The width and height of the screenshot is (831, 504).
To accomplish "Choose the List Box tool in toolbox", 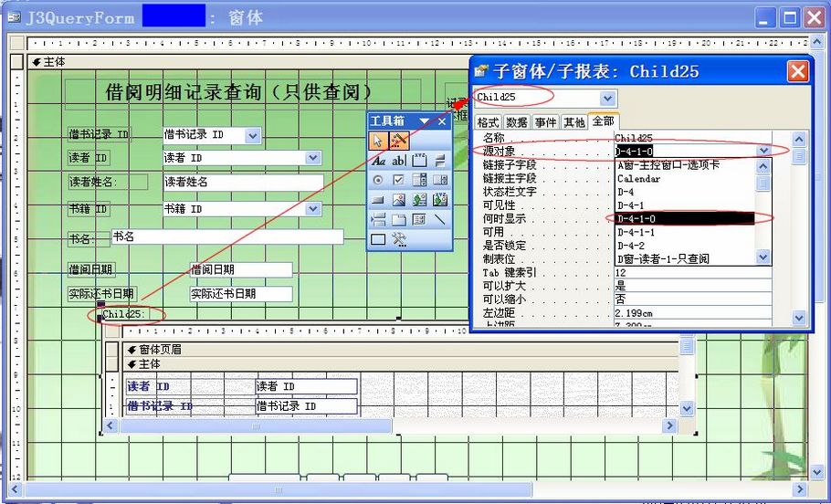I will tap(440, 181).
